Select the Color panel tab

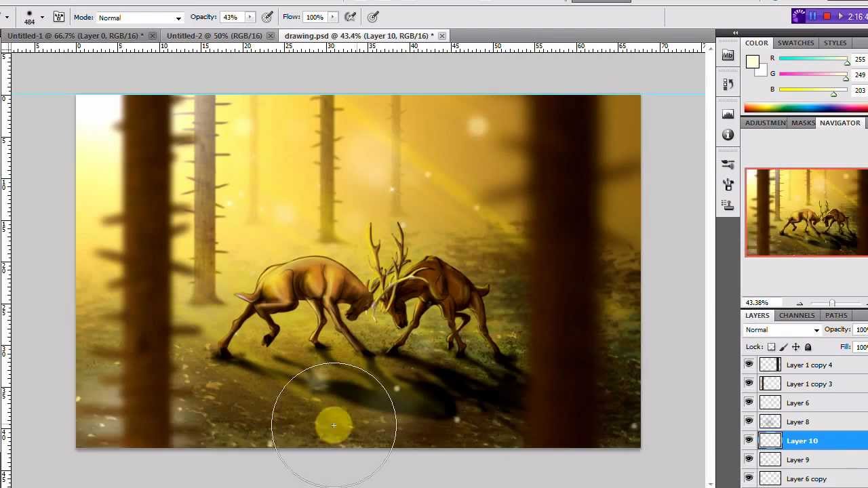coord(756,43)
